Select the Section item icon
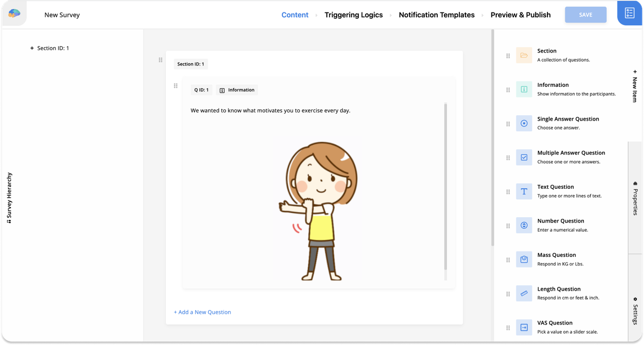644x345 pixels. tap(524, 55)
